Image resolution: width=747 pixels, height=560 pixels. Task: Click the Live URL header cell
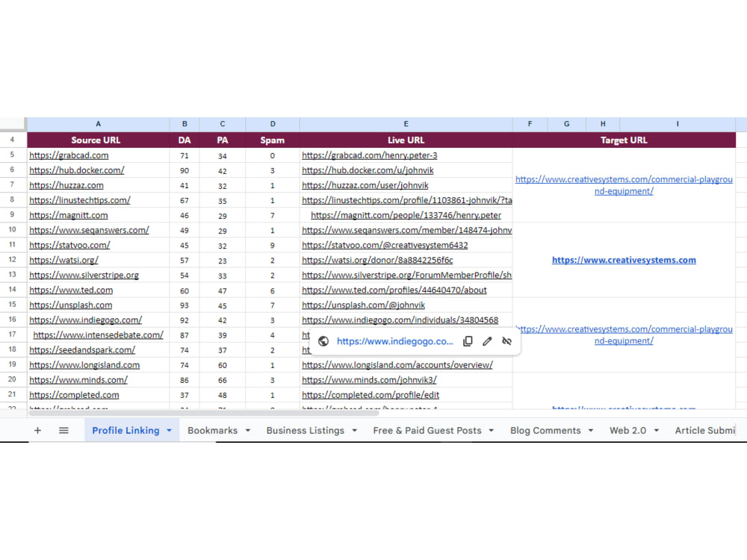(x=406, y=140)
